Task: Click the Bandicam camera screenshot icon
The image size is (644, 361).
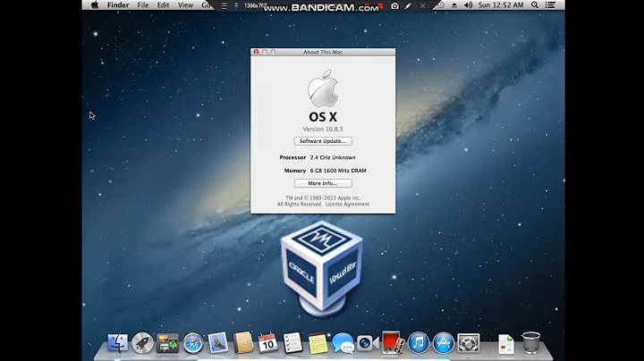Action: 394,5
